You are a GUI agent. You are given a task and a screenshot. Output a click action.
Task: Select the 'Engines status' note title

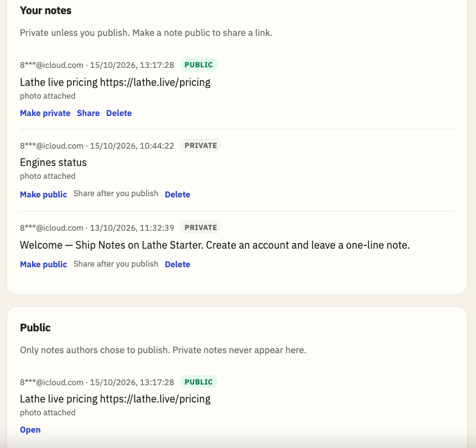53,163
